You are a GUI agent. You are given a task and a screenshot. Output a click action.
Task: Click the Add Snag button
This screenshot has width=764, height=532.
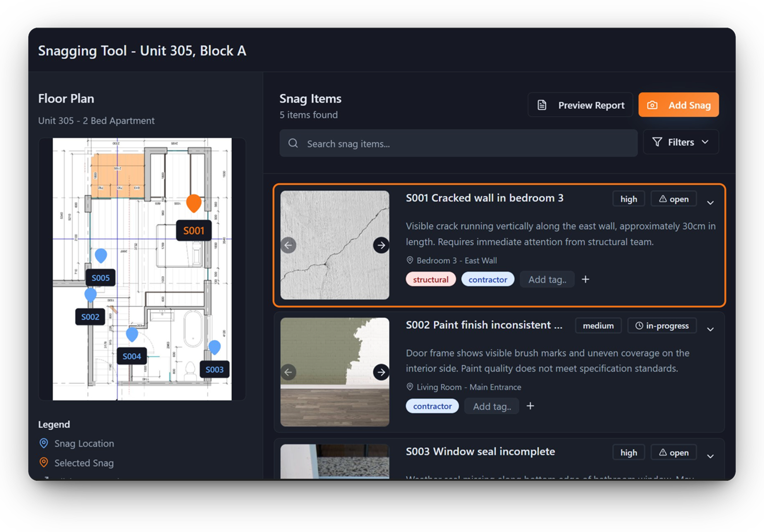678,105
